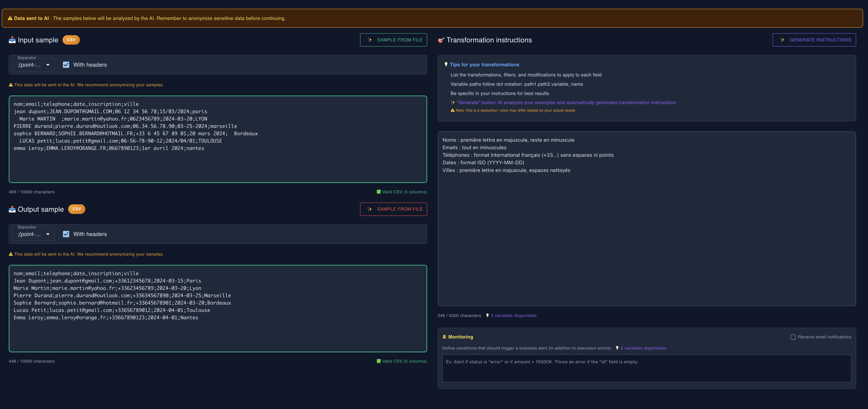Screen dimensions: 868x409
Task: Uncheck With headers for the input sample
Action: 66,64
